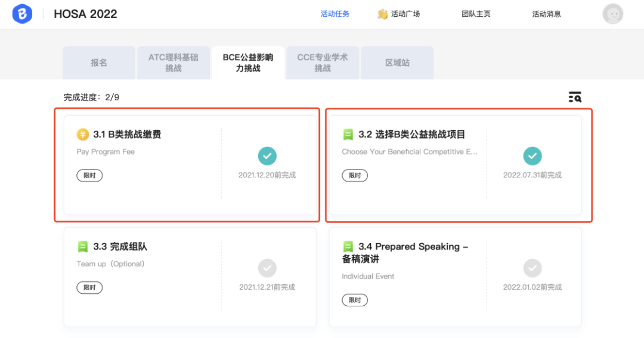Image resolution: width=644 pixels, height=338 pixels.
Task: Click the green document icon of task 3.4
Action: point(348,247)
